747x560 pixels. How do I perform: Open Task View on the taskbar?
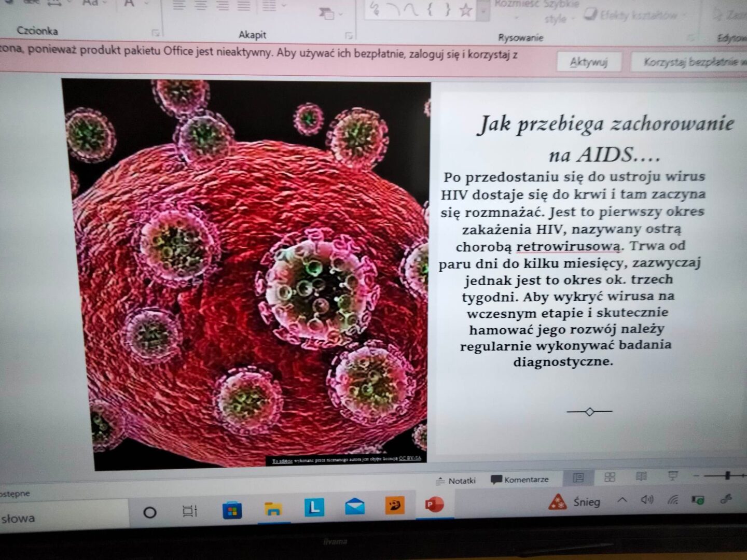(x=190, y=512)
